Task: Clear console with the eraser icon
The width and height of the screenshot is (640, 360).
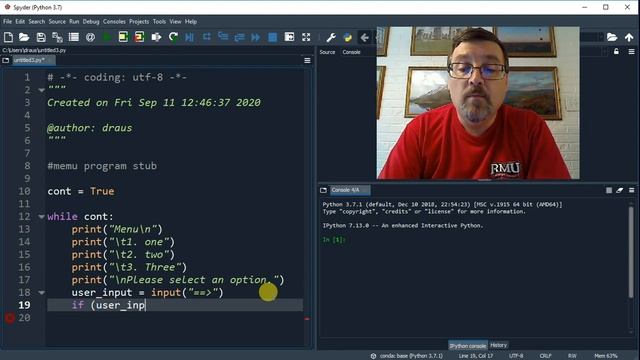Action: click(620, 190)
